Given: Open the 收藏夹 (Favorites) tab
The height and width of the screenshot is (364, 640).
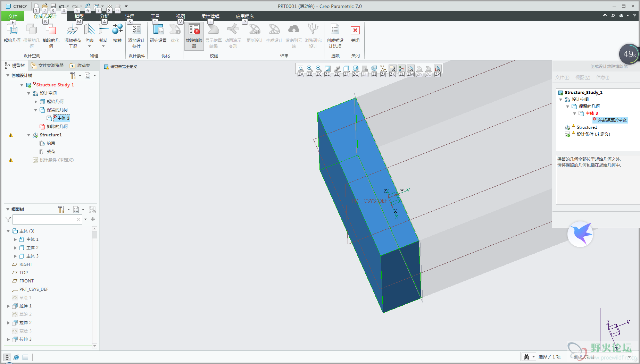Looking at the screenshot, I should point(80,66).
